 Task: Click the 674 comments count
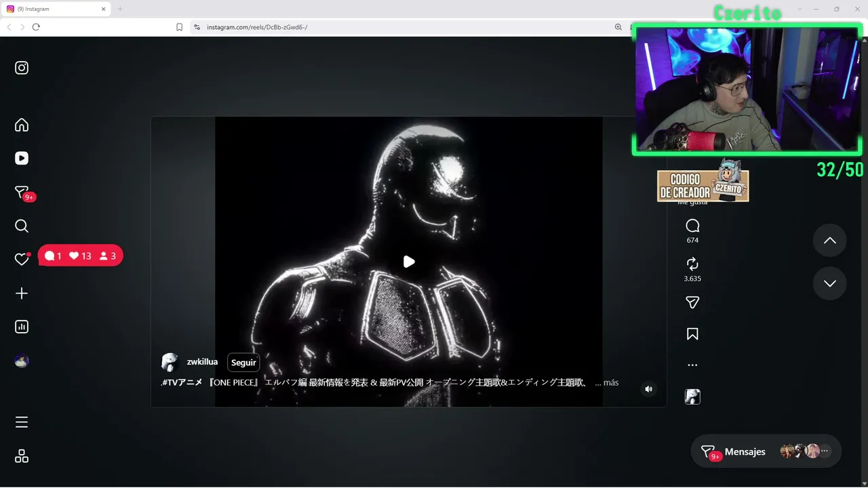pyautogui.click(x=692, y=241)
